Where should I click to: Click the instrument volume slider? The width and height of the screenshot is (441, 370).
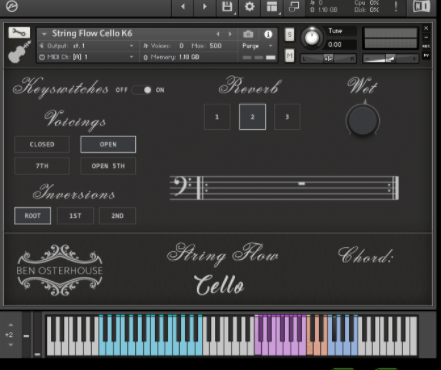click(390, 59)
